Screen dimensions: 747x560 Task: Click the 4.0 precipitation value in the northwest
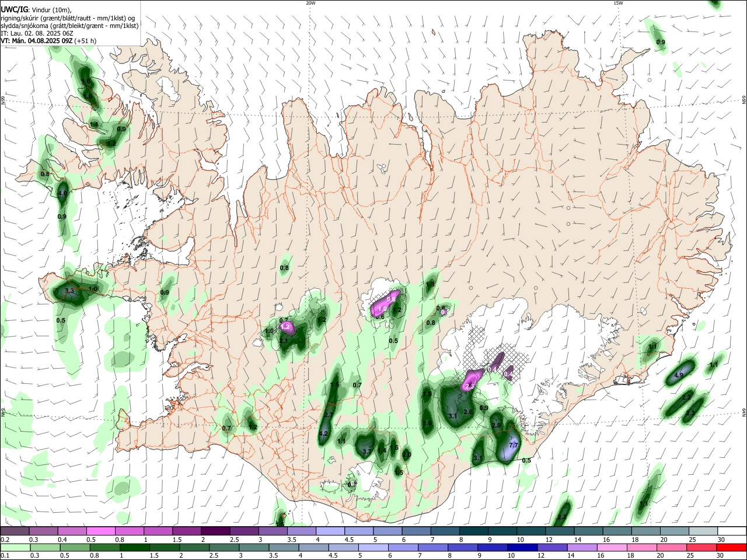62,193
